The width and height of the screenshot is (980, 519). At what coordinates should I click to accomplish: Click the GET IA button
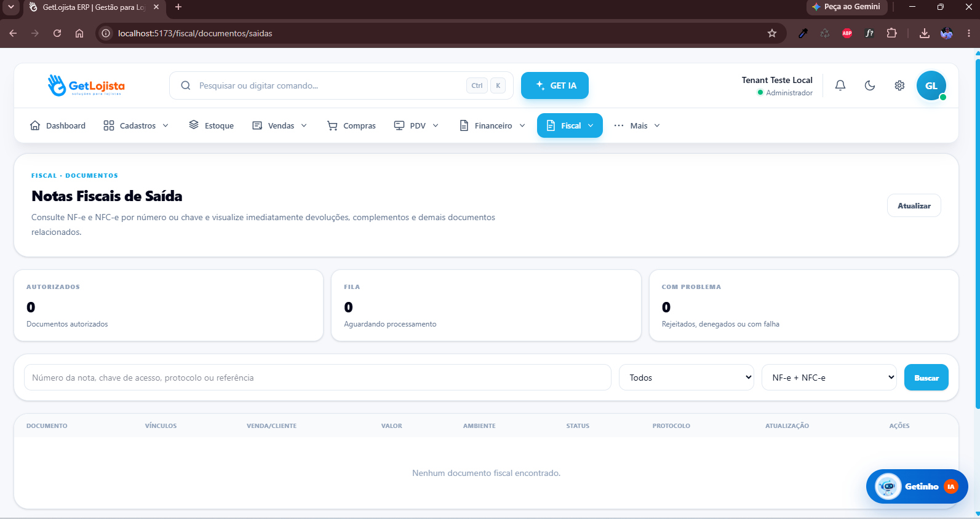point(555,85)
